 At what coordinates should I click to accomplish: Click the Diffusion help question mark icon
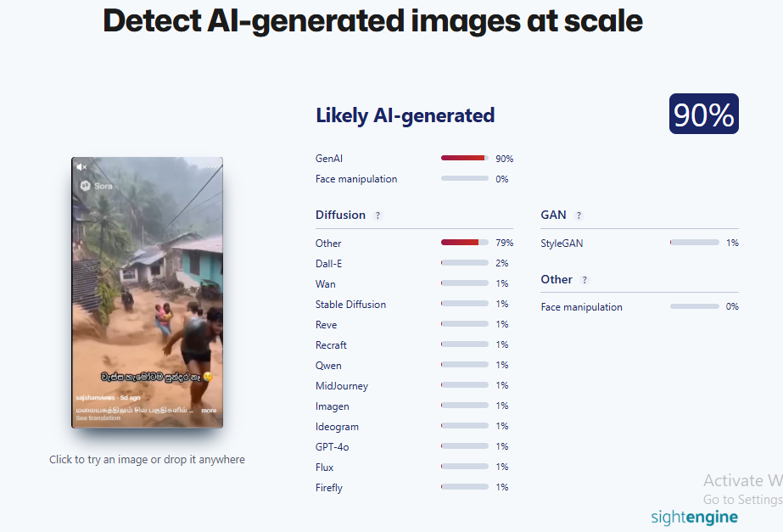[378, 216]
